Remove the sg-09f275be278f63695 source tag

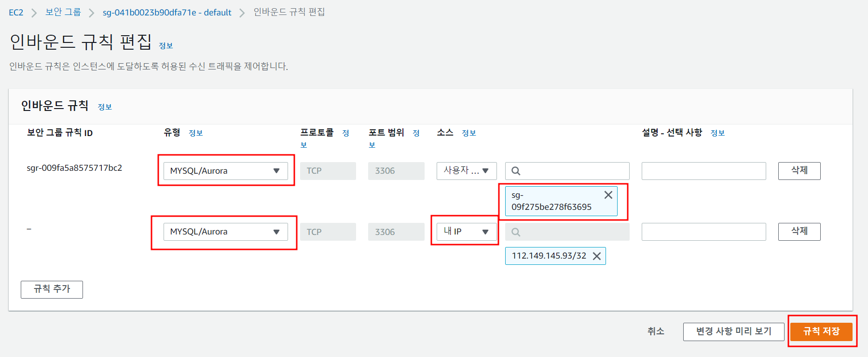click(608, 195)
